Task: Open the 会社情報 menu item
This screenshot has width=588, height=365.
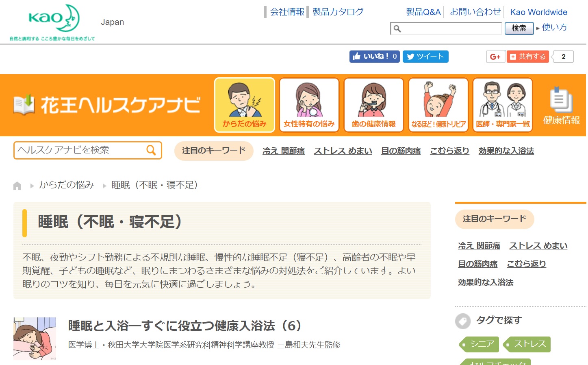Action: click(287, 12)
